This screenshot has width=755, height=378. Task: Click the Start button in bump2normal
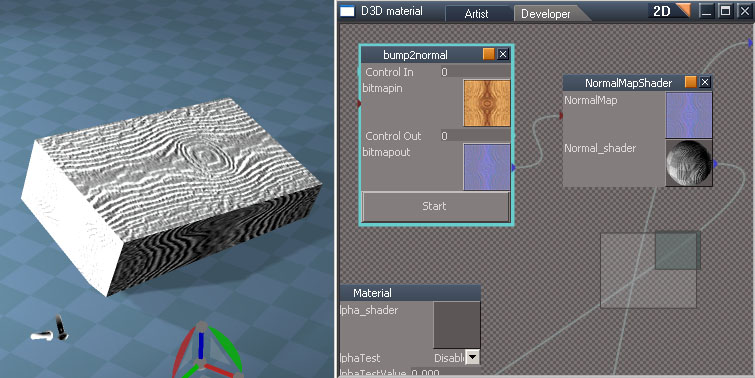coord(435,207)
